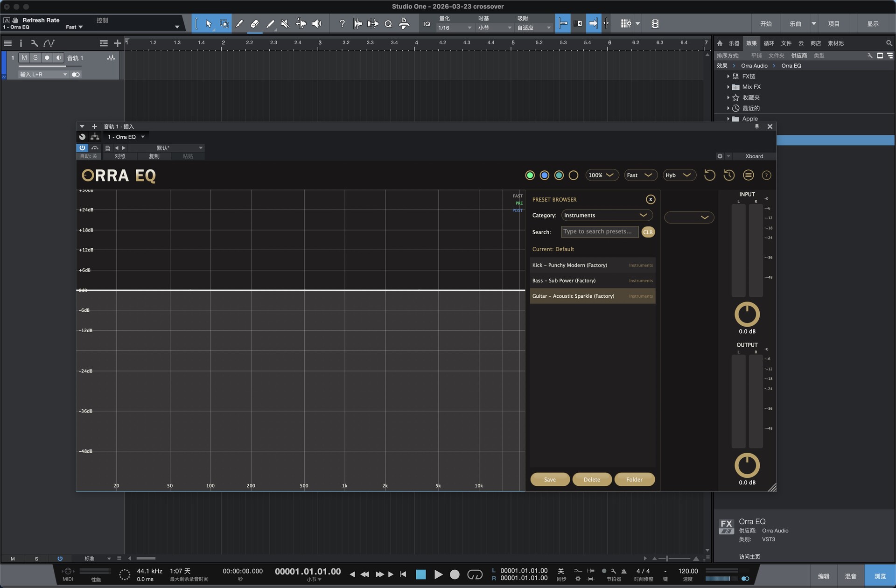
Task: Switch to the 乐器 browser tab
Action: (x=734, y=43)
